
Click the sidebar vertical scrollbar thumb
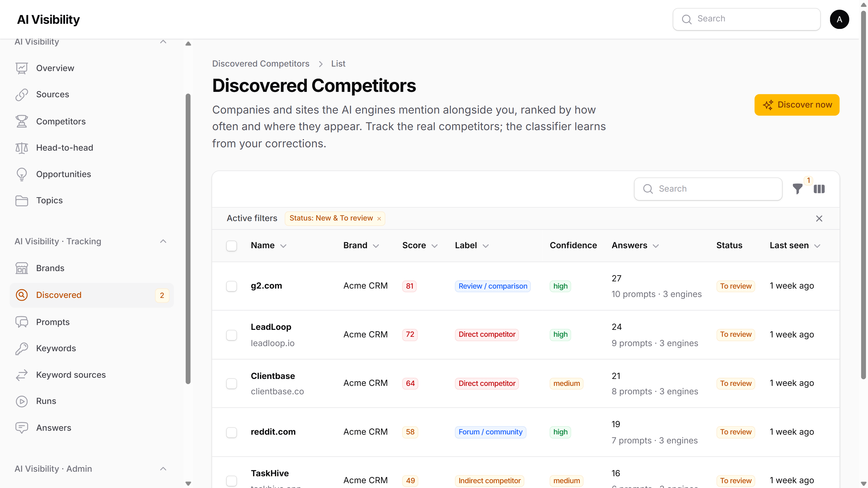(x=188, y=239)
